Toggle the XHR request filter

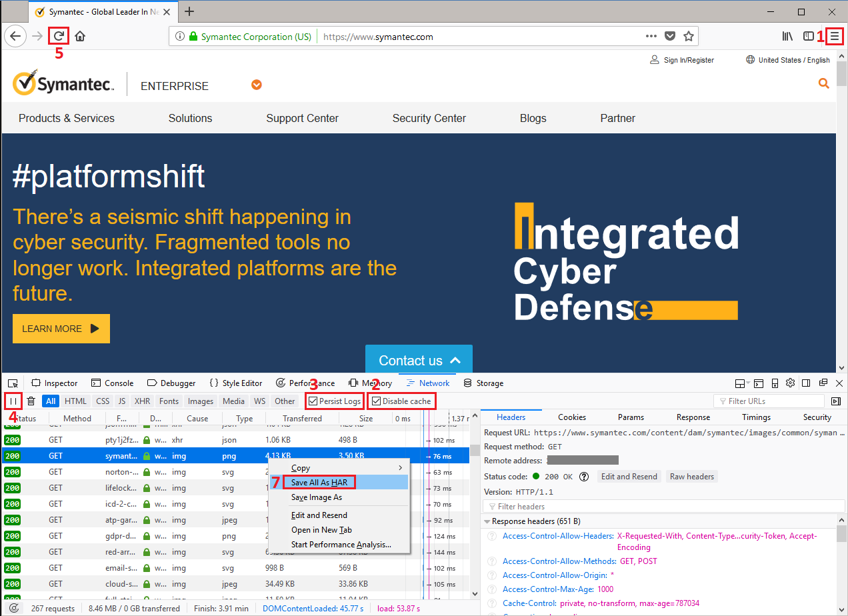point(143,401)
